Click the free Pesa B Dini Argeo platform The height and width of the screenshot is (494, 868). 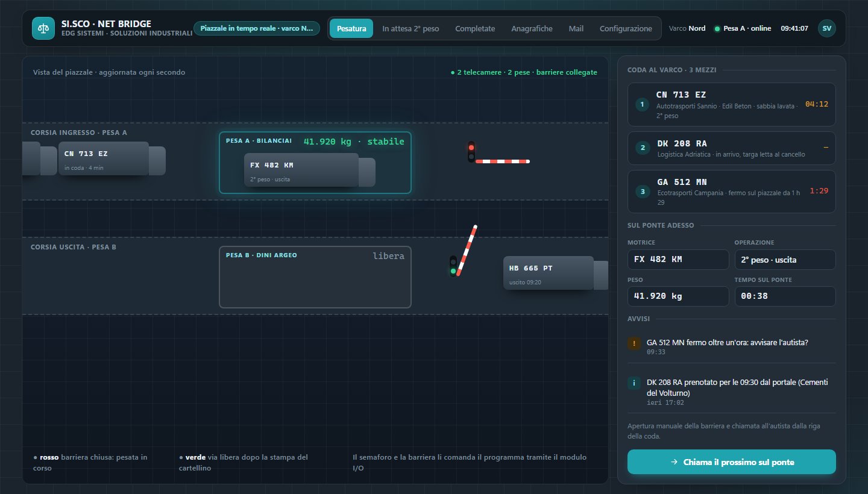(315, 277)
